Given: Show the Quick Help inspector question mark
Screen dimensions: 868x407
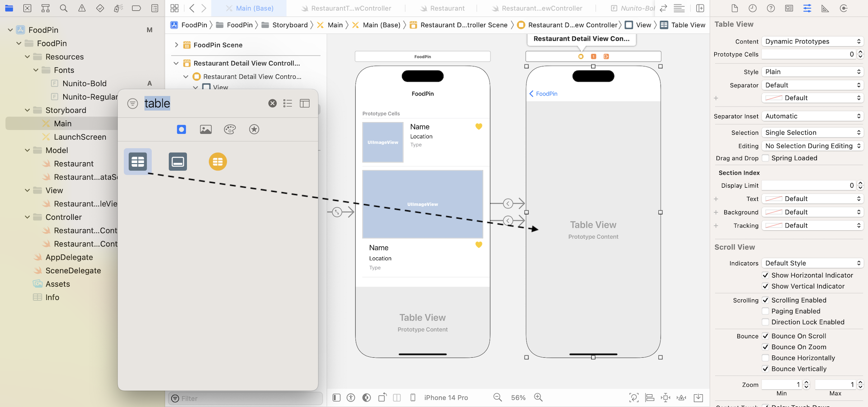Looking at the screenshot, I should coord(771,8).
